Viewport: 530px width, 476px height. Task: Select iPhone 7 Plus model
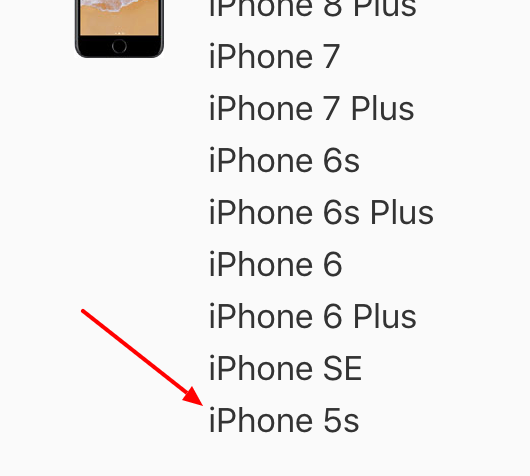pos(311,109)
